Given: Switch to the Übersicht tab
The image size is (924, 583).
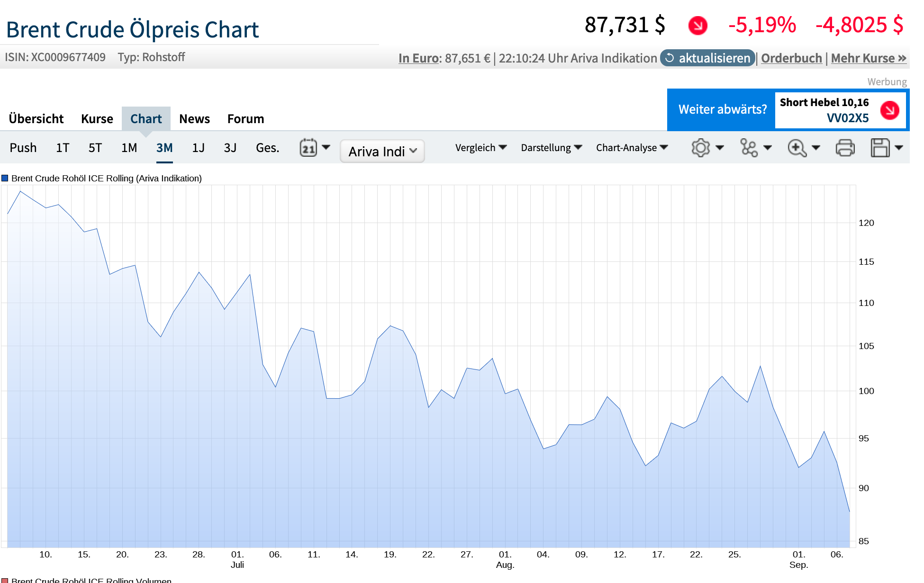Looking at the screenshot, I should pos(36,119).
